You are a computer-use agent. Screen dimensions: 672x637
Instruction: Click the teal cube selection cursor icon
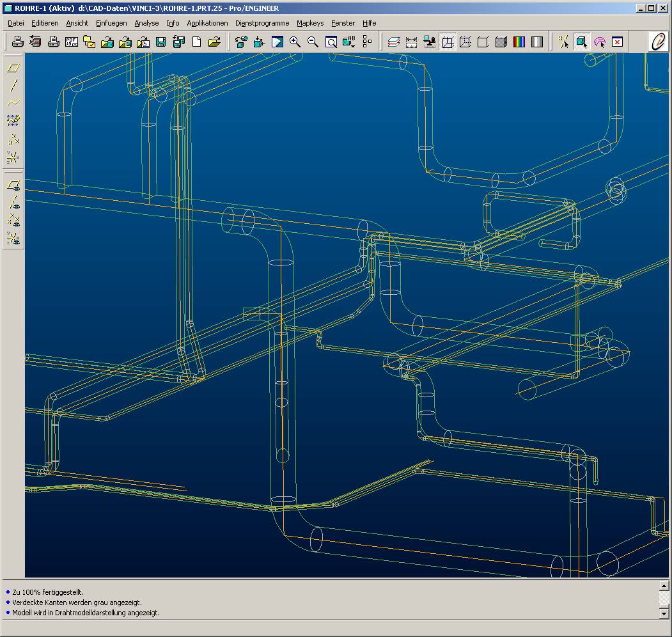point(581,42)
